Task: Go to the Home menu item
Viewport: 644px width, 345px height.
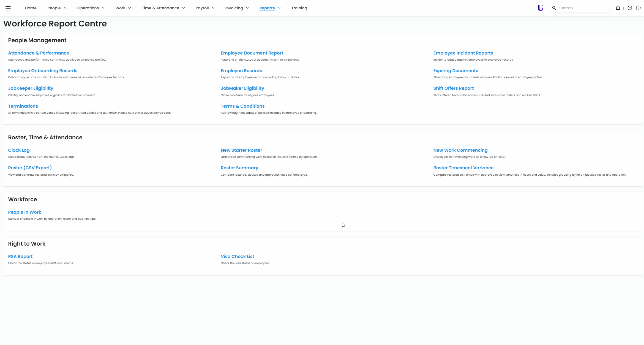Action: [x=31, y=8]
